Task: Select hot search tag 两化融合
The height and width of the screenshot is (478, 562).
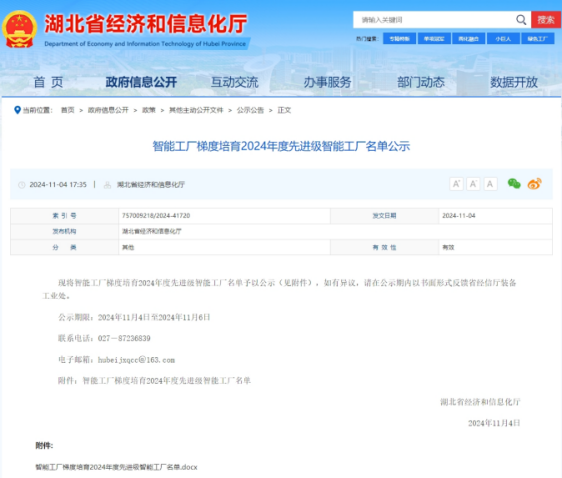Action: (468, 39)
